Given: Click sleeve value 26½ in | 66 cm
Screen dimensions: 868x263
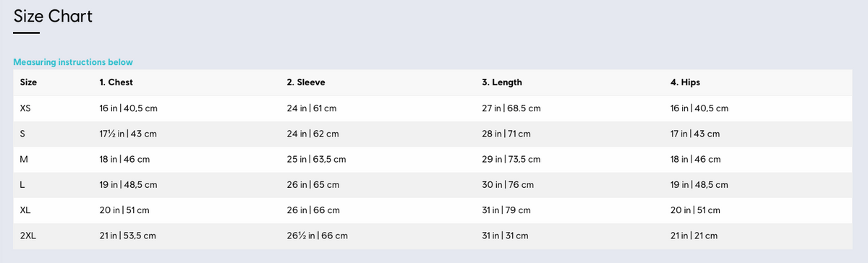Looking at the screenshot, I should (x=318, y=236).
